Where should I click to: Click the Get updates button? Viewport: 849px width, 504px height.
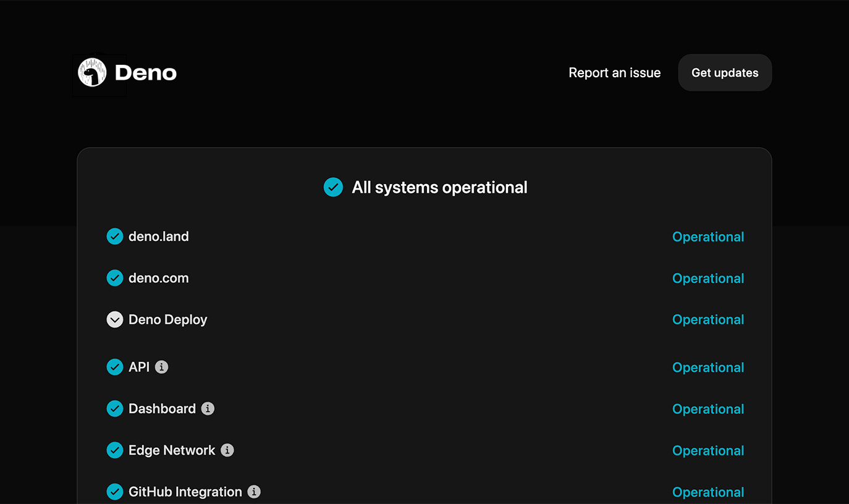725,73
